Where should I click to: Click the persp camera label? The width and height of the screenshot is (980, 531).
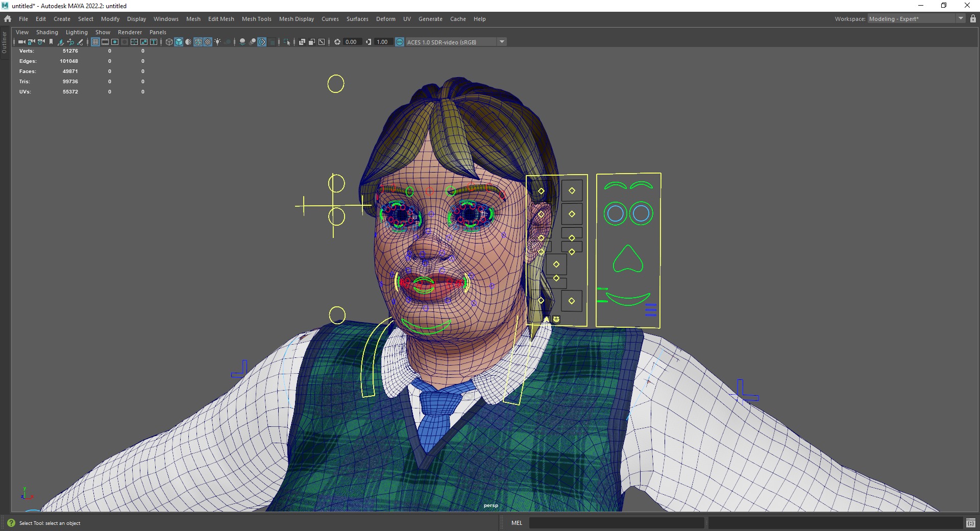tap(491, 505)
